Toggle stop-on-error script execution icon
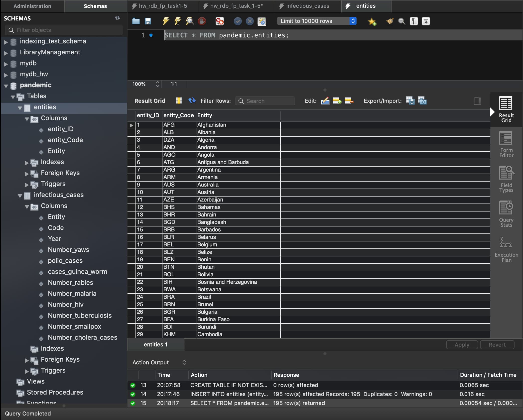 point(220,21)
